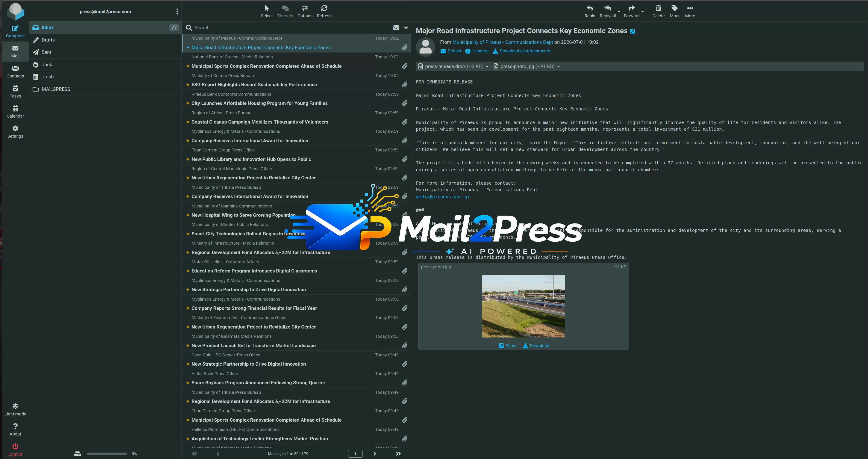Select the Inbox folder
The image size is (868, 459).
[x=105, y=27]
